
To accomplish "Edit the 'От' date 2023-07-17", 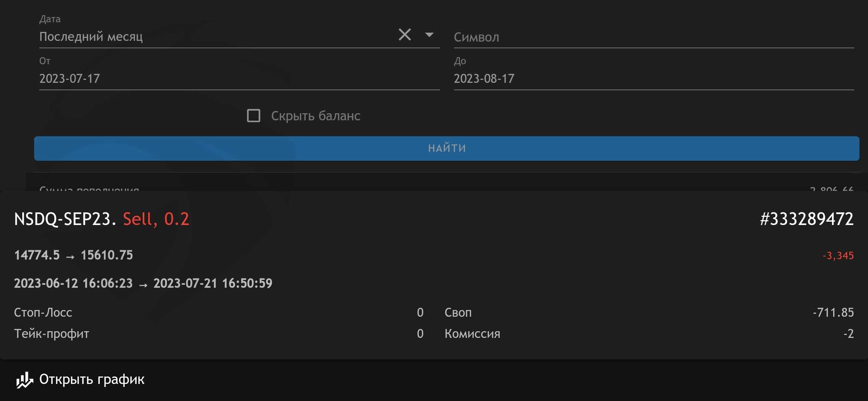I will click(x=70, y=78).
